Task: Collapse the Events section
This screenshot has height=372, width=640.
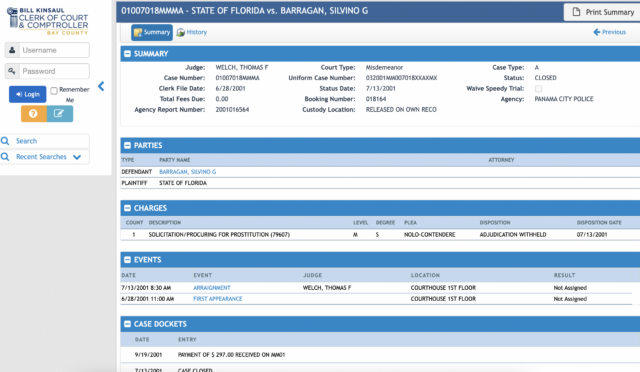Action: [x=127, y=260]
